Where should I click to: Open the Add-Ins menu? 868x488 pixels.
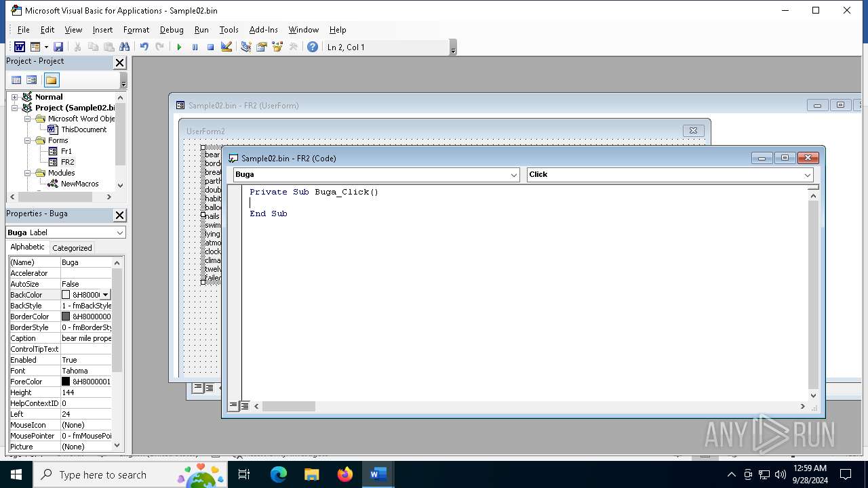263,30
